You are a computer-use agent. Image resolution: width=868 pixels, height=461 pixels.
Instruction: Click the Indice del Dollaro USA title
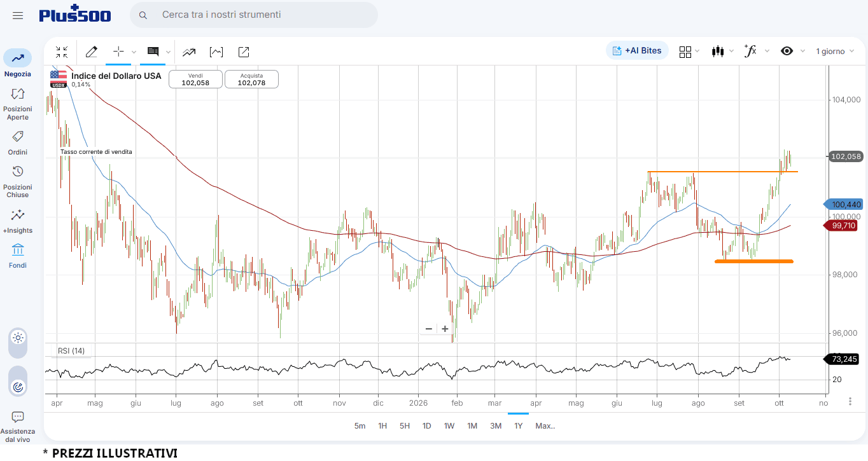click(116, 76)
